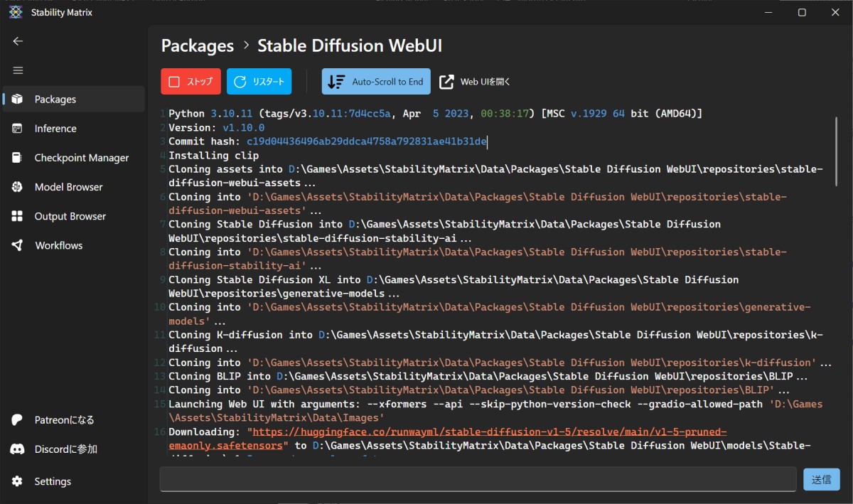Click the Stable Diffusion WebUI breadcrumb title

[350, 45]
